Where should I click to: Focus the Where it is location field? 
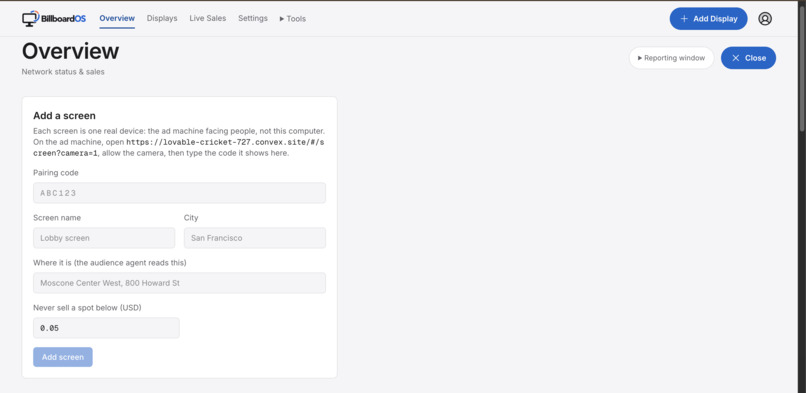(x=179, y=283)
